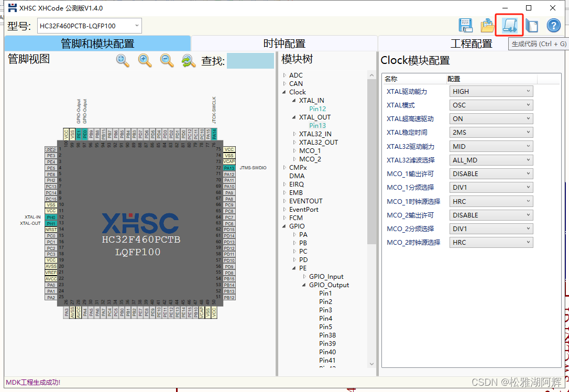The height and width of the screenshot is (392, 569).
Task: Expand the ADC node in the module tree
Action: coord(284,75)
